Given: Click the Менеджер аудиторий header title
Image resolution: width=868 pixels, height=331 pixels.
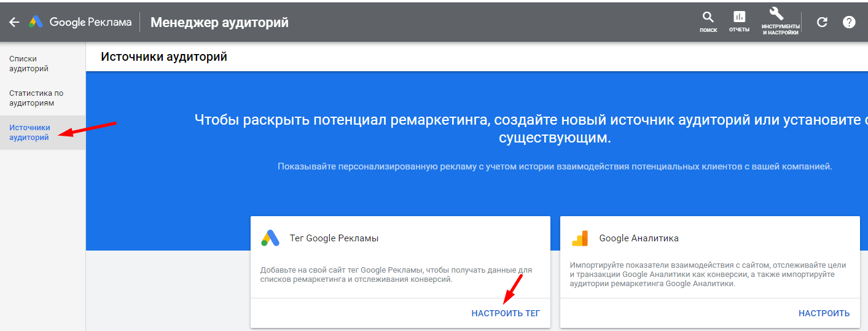Looking at the screenshot, I should (x=219, y=23).
